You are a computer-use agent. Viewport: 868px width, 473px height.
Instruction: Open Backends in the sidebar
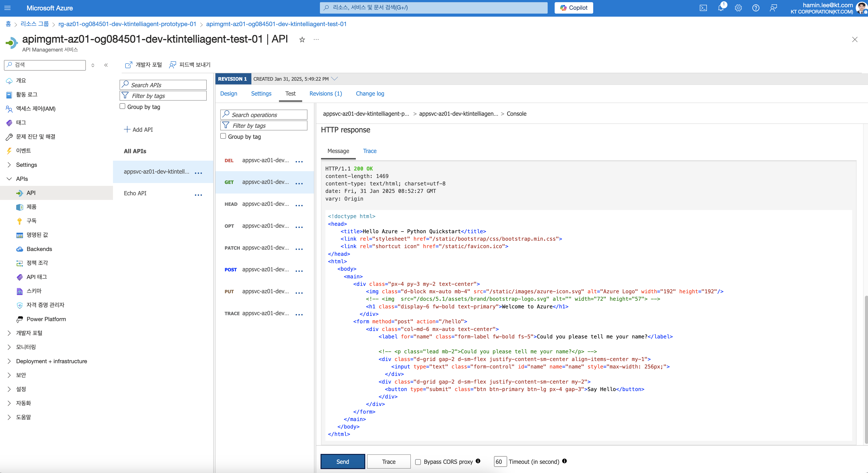[x=39, y=249]
